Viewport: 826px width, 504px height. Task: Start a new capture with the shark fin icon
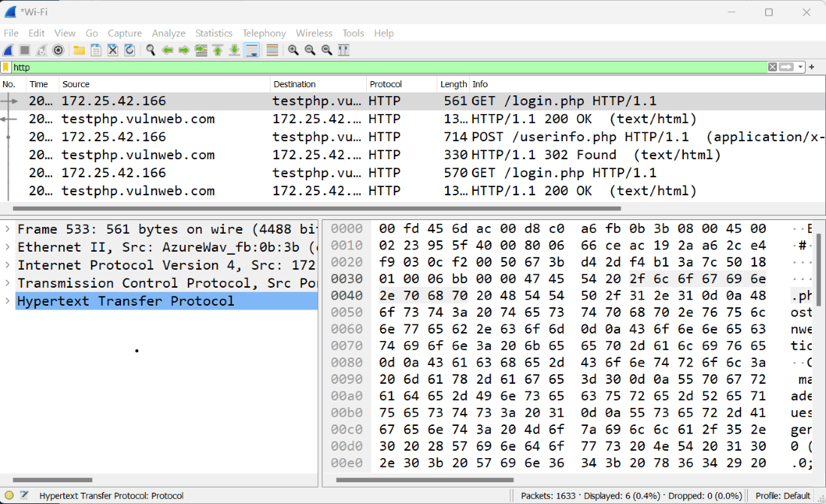(x=9, y=50)
